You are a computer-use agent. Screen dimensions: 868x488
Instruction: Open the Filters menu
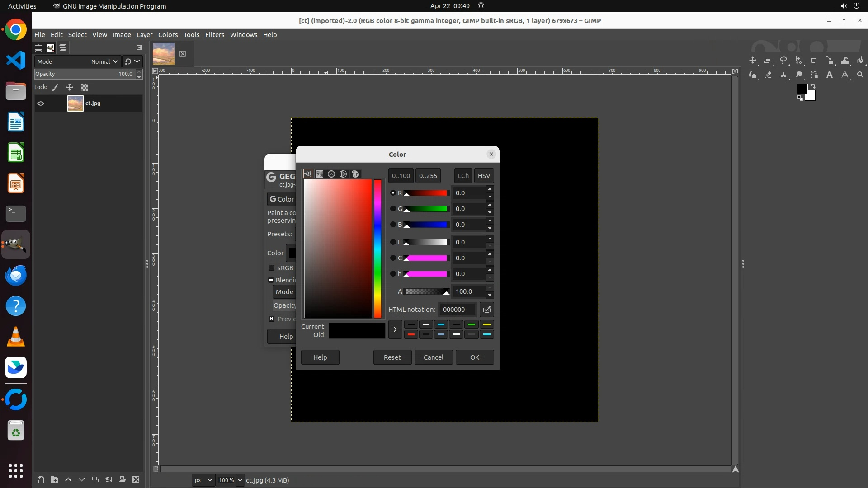click(214, 35)
